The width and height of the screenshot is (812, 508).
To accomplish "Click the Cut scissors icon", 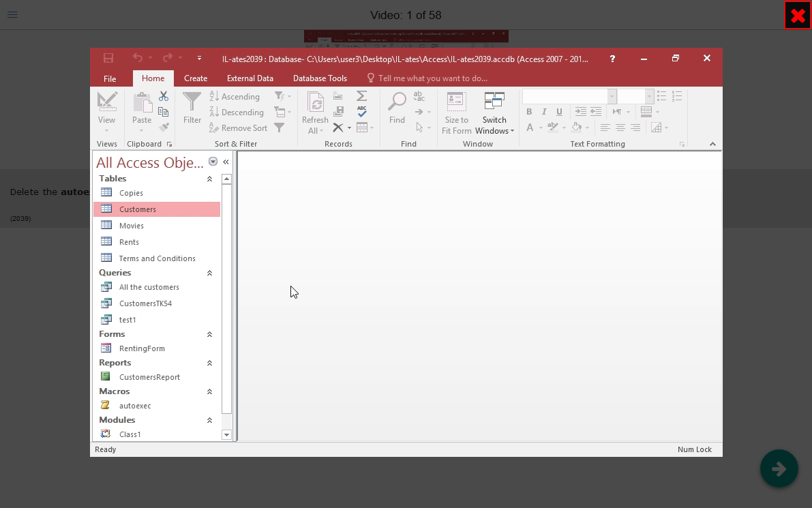I will click(x=164, y=96).
